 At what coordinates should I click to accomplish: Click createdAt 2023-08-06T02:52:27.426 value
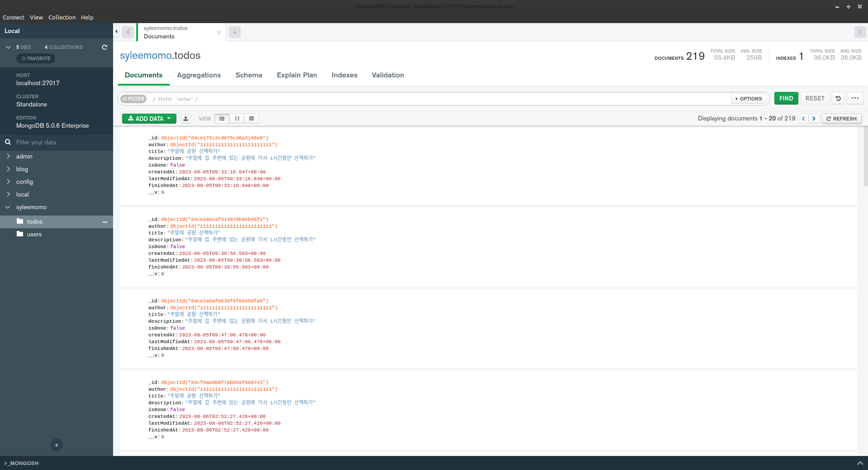[x=222, y=417]
